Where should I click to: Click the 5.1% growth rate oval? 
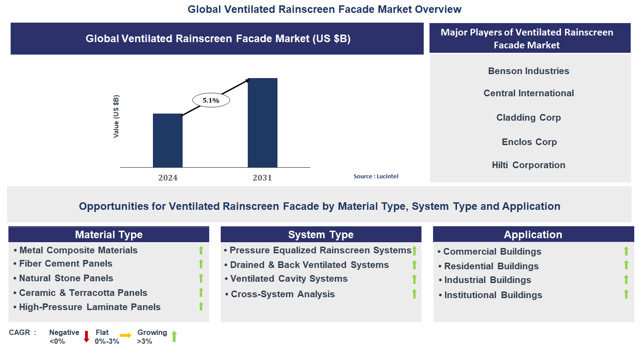pos(211,100)
